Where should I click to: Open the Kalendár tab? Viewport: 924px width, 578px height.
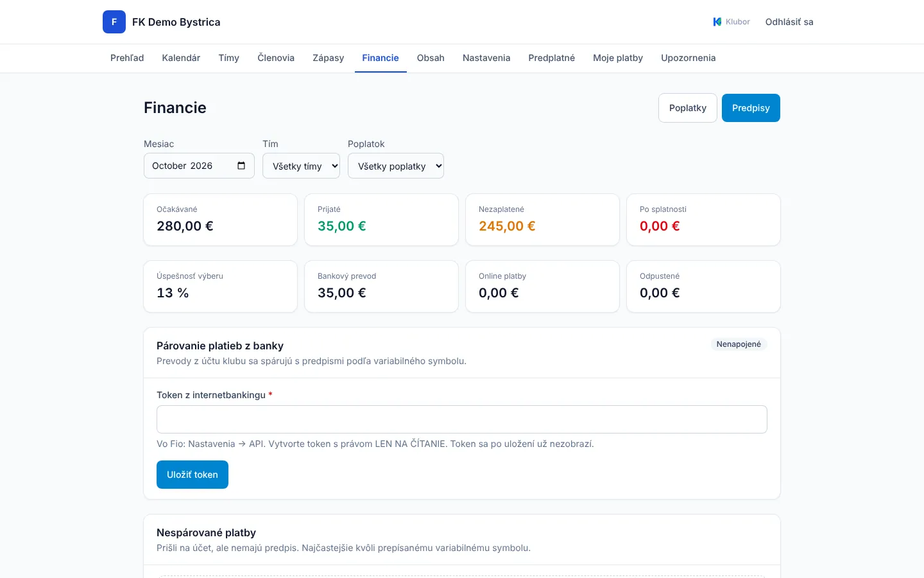pos(181,58)
